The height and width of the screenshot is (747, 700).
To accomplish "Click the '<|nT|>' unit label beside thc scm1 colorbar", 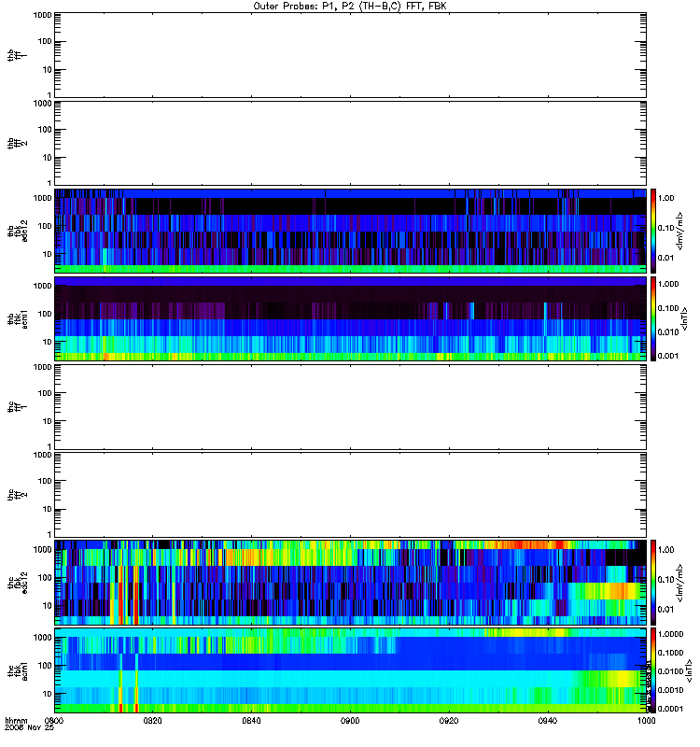I will (689, 671).
